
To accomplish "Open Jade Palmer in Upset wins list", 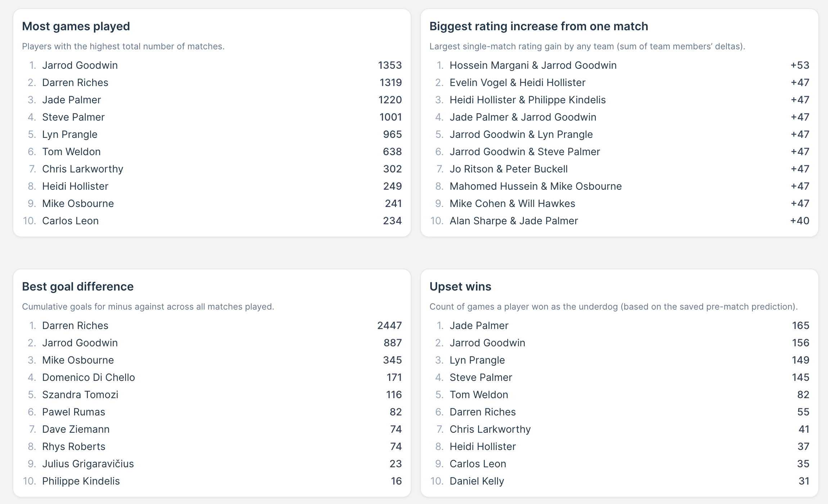I will 479,325.
